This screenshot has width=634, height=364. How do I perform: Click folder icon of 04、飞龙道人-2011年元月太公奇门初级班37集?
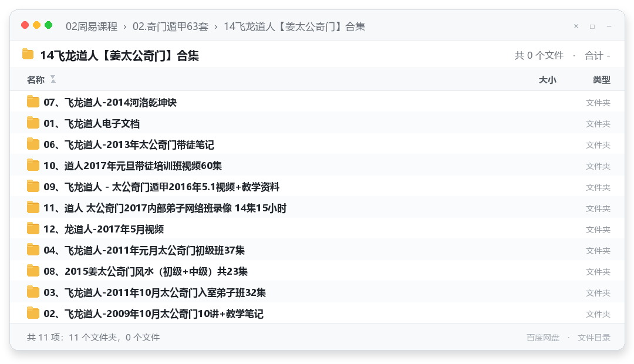[33, 250]
